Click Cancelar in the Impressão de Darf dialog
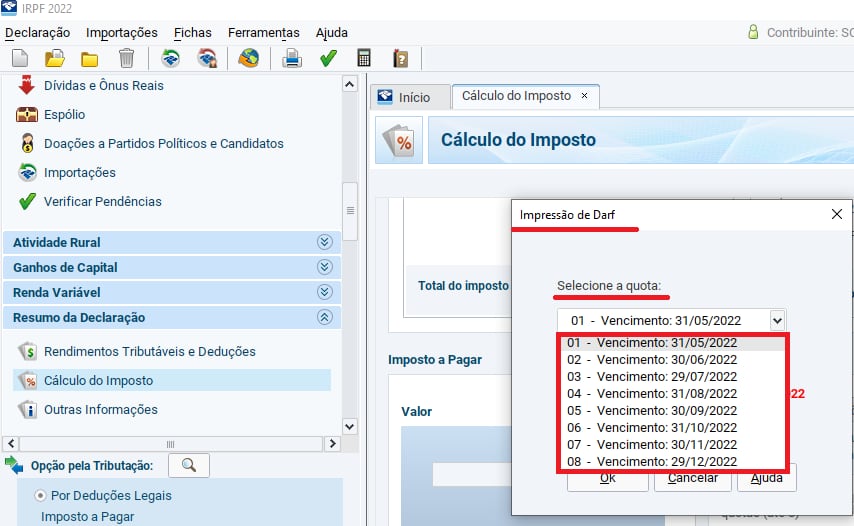The height and width of the screenshot is (526, 854). (692, 477)
